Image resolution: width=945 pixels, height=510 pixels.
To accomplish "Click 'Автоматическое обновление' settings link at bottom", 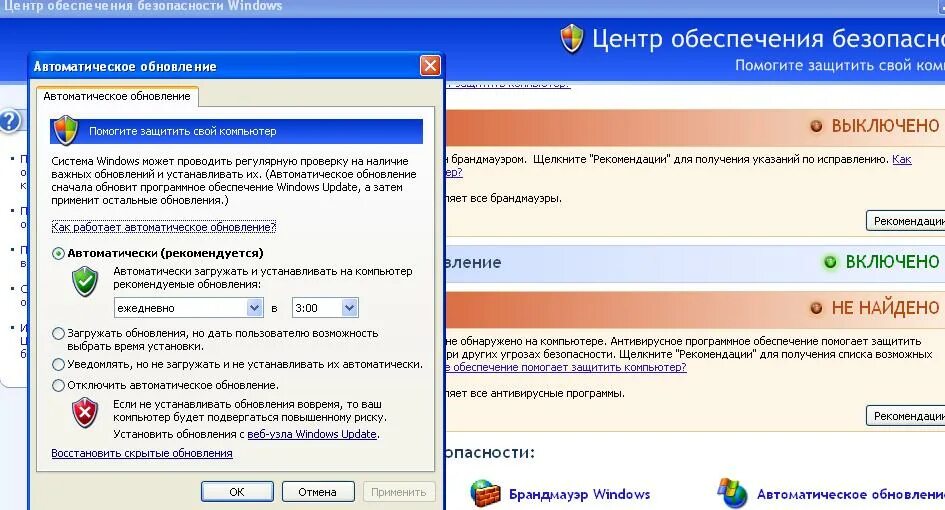I will [850, 494].
